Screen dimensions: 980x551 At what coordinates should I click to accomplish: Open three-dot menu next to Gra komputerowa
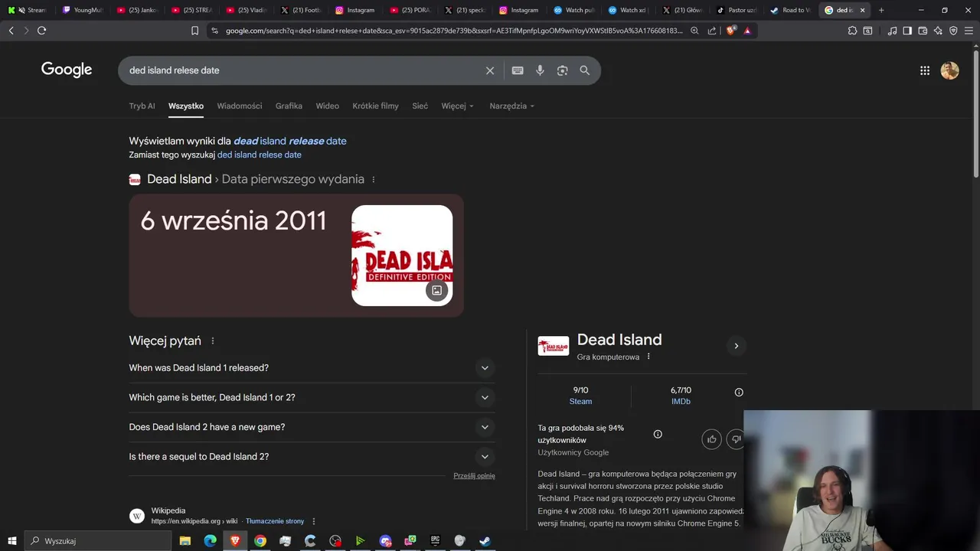648,357
